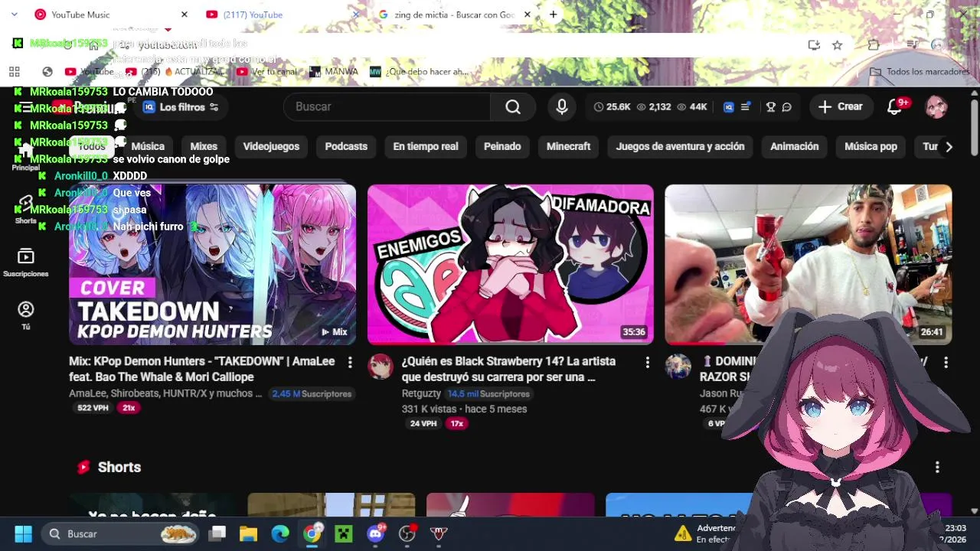This screenshot has width=980, height=551.
Task: Click the install app icon in the address bar
Action: pyautogui.click(x=814, y=45)
